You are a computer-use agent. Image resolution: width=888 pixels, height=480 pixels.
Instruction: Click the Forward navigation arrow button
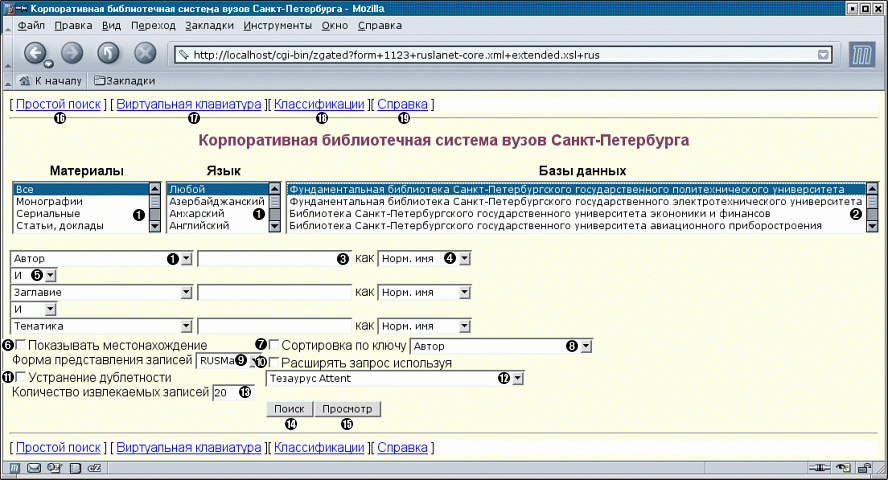[72, 53]
